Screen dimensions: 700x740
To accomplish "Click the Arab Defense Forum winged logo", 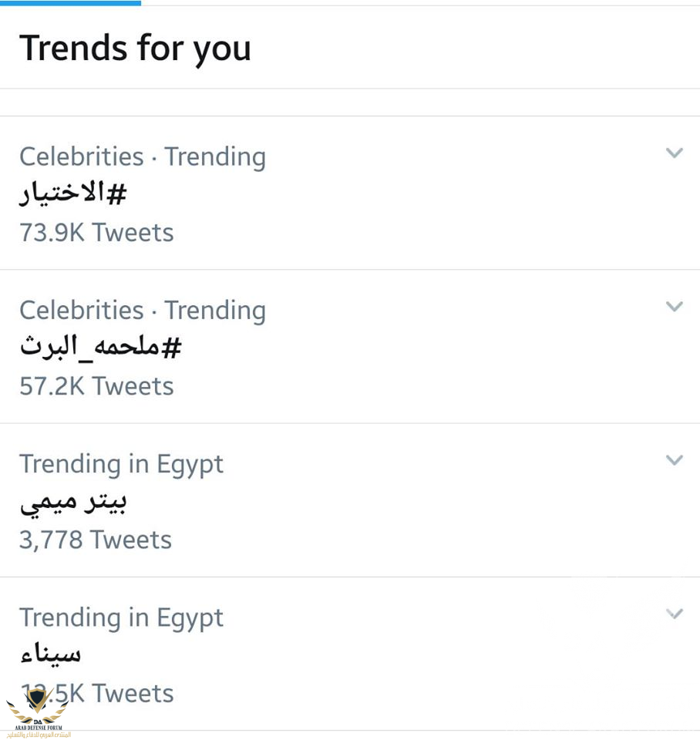I will (x=38, y=705).
